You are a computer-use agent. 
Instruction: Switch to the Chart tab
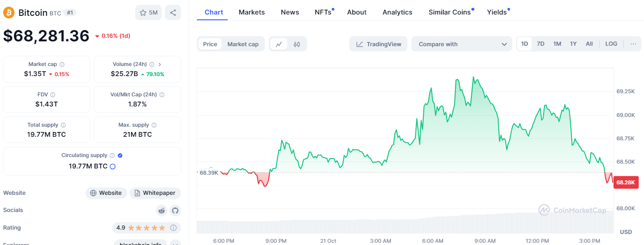pyautogui.click(x=214, y=12)
